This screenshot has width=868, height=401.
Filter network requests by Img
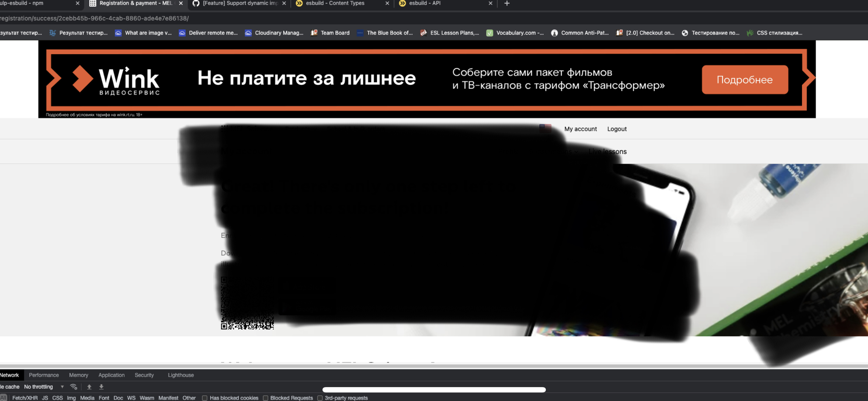[71, 398]
